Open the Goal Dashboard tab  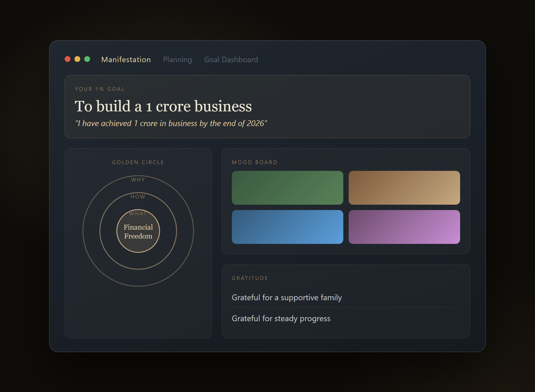coord(231,59)
